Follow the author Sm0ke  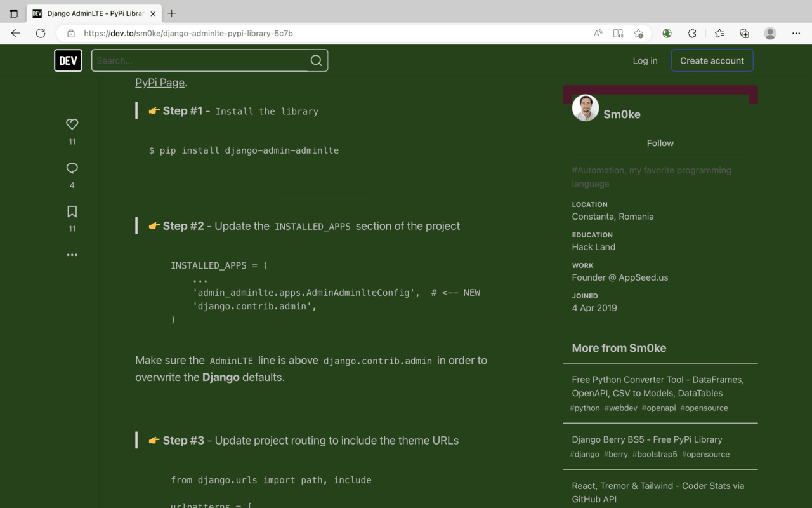660,143
